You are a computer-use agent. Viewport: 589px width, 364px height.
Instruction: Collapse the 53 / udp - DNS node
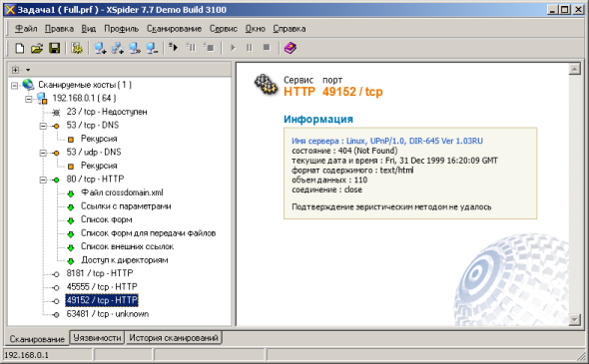pos(43,154)
